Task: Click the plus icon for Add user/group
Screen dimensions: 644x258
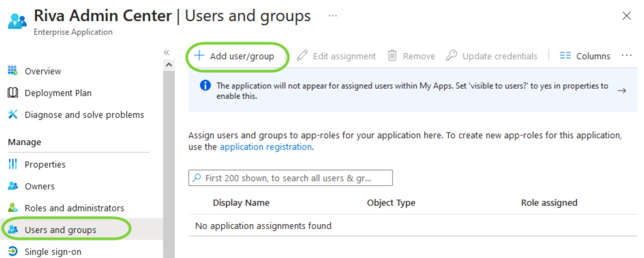Action: tap(199, 56)
